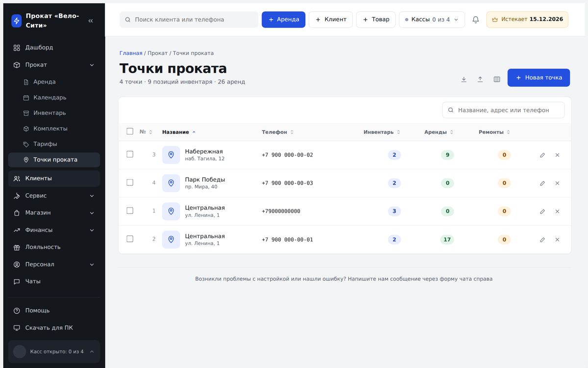Click Инвентарь badge 3 for Центральная

tap(394, 211)
